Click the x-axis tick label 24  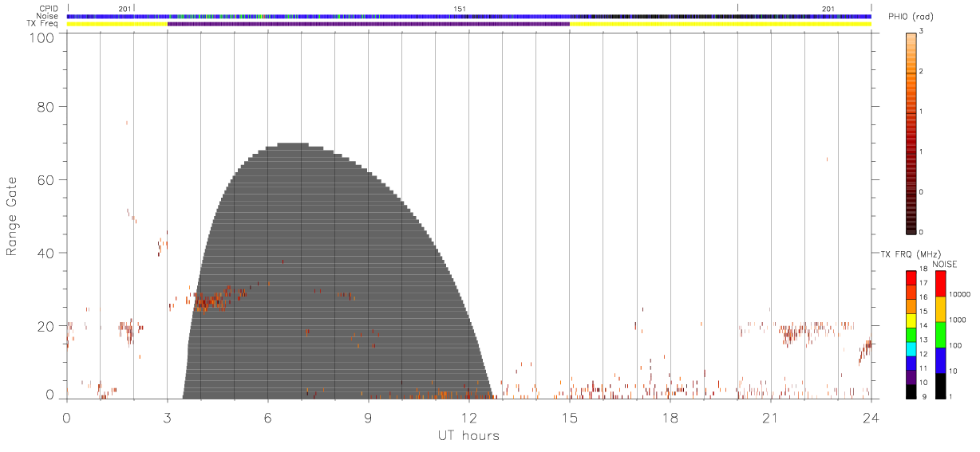point(871,417)
